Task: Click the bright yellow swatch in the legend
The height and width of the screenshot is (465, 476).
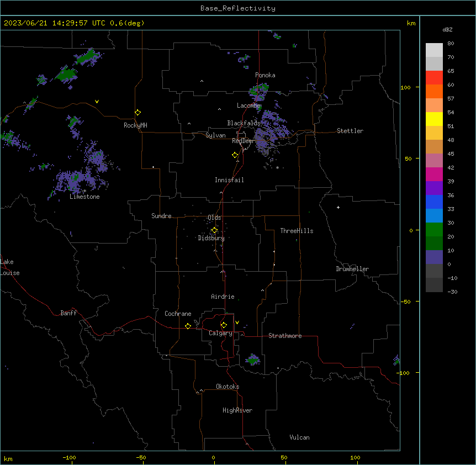Action: 434,119
